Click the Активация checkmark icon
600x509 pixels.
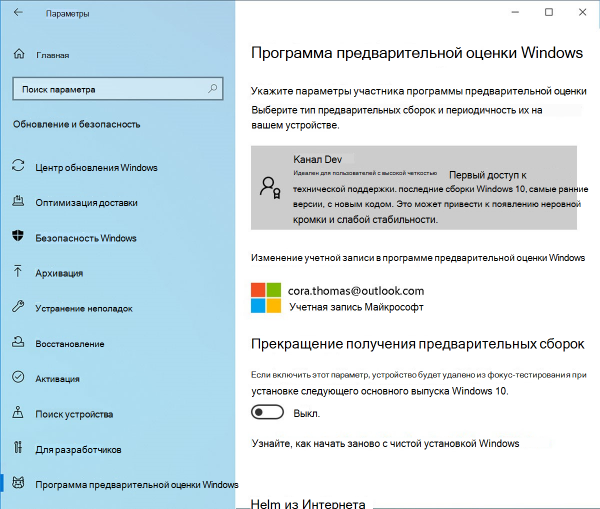[18, 377]
